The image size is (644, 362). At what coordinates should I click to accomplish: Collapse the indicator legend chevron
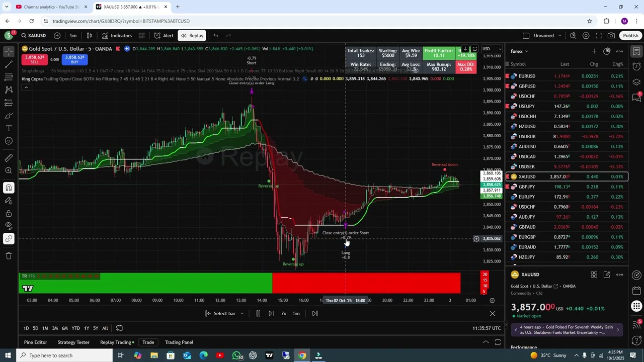tap(26, 87)
